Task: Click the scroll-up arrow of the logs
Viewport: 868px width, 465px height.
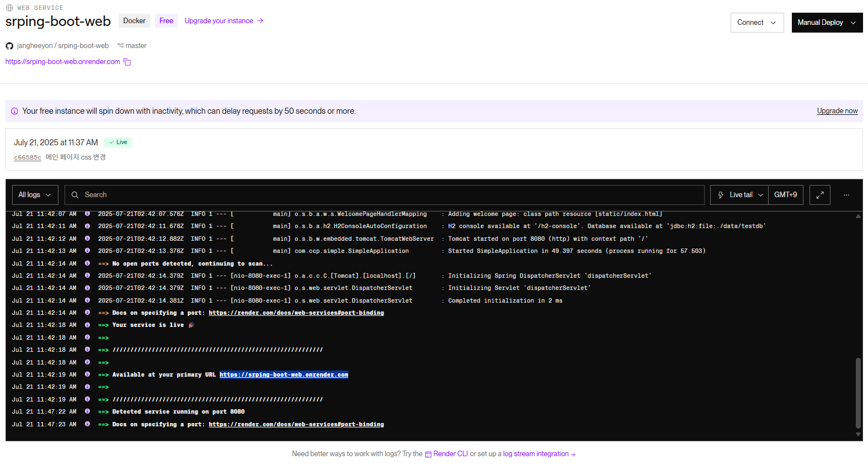Action: 858,216
